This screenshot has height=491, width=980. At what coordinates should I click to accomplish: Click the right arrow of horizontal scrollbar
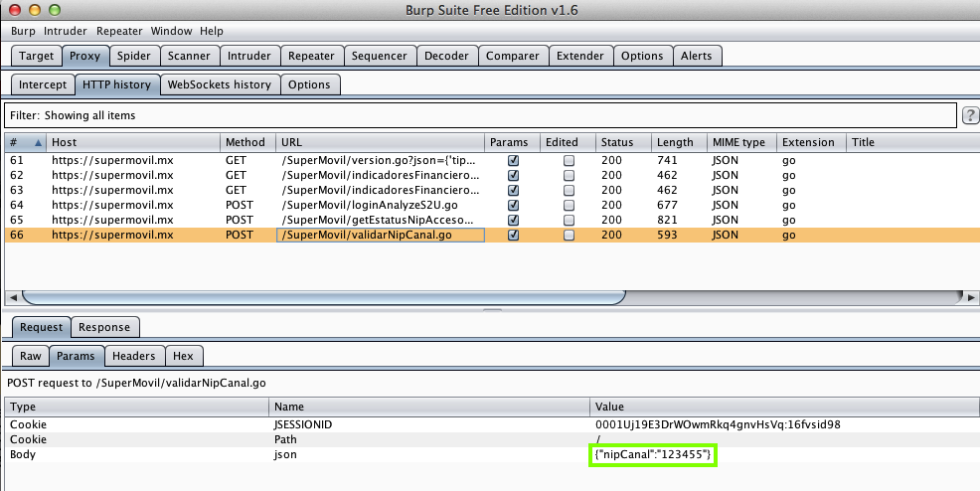971,297
